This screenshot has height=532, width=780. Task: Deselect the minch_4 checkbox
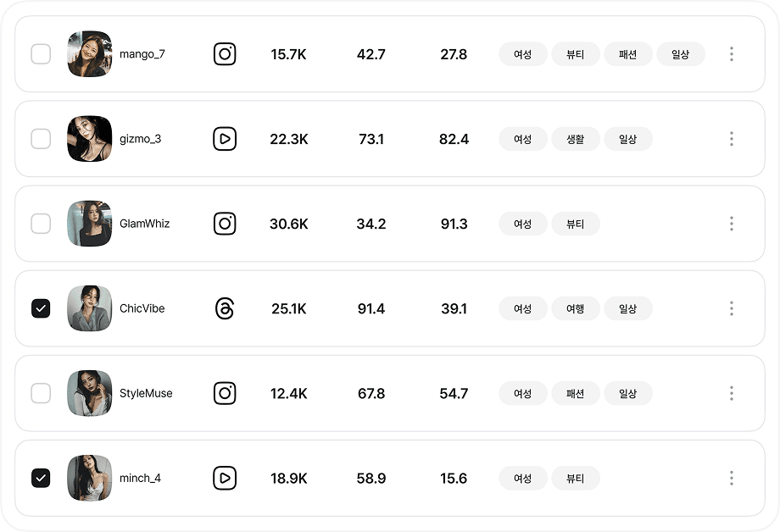pos(41,478)
